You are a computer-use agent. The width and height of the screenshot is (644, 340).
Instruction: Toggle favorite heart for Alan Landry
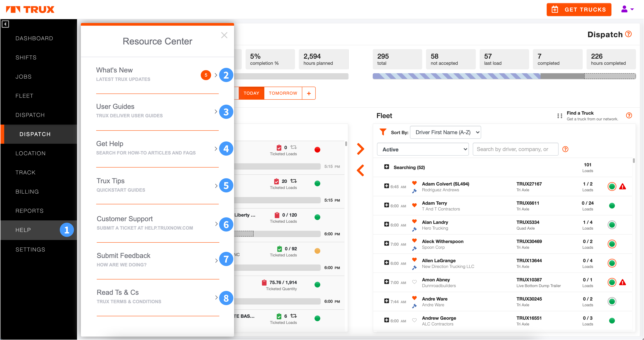[x=414, y=221]
